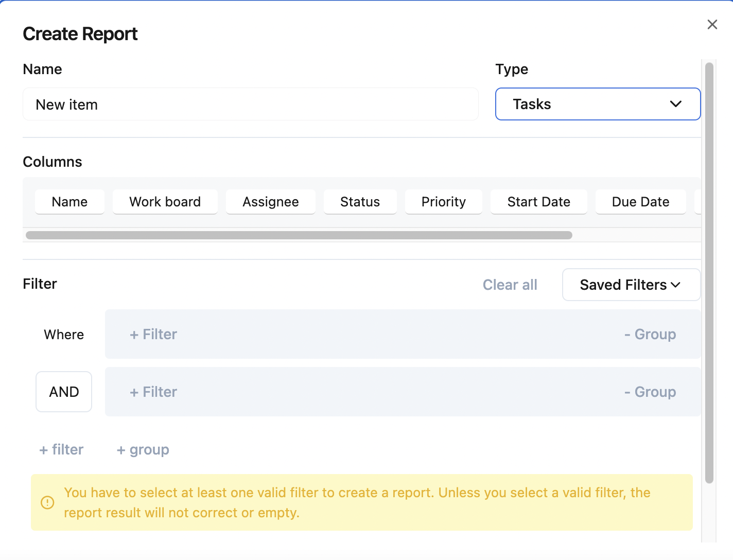
Task: Select the Due Date column chip
Action: [640, 202]
